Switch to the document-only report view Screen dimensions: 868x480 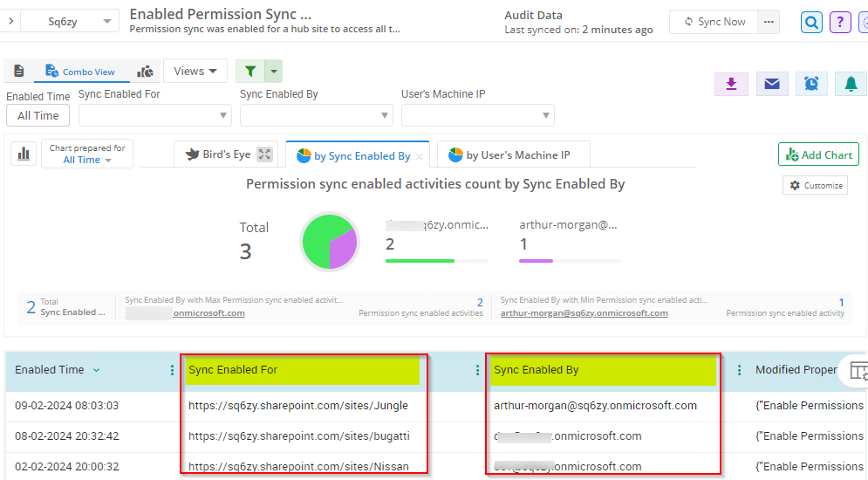pos(19,72)
